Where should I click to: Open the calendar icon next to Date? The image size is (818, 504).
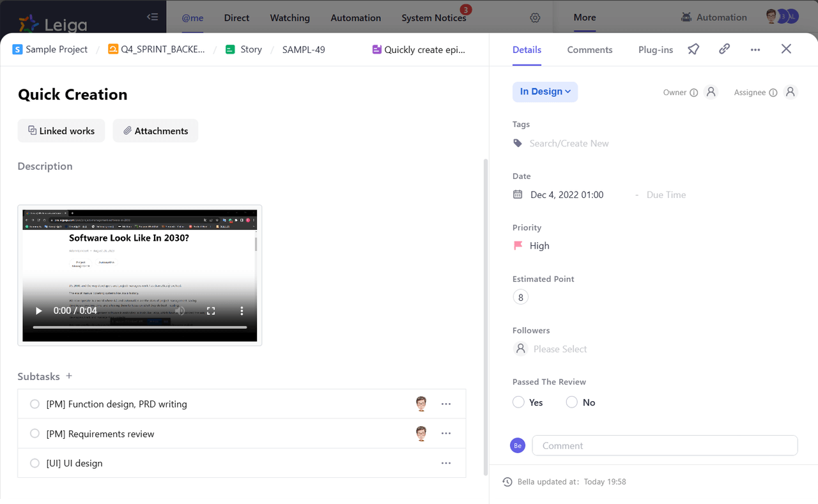coord(518,194)
